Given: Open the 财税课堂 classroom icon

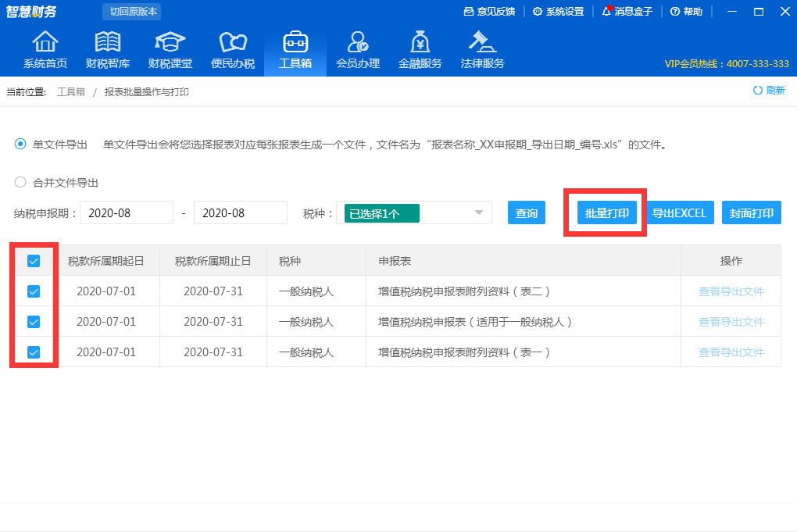Looking at the screenshot, I should coord(170,48).
